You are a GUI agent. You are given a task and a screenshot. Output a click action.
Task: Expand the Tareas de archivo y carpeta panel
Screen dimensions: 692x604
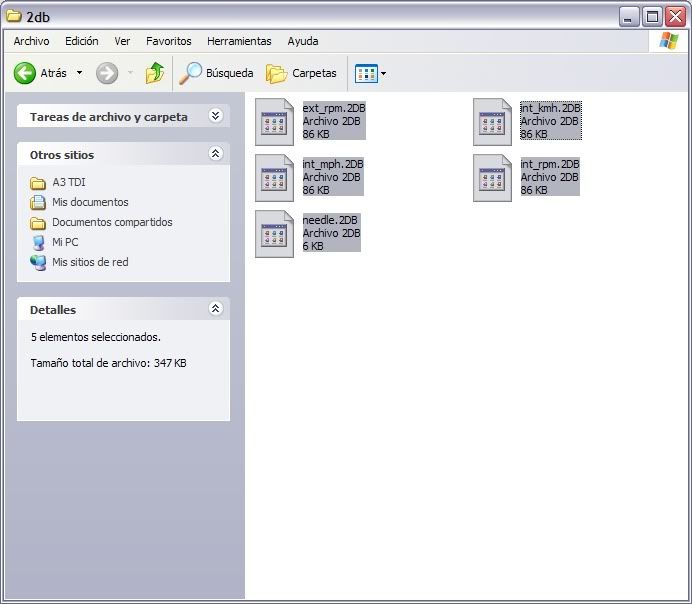click(x=215, y=116)
